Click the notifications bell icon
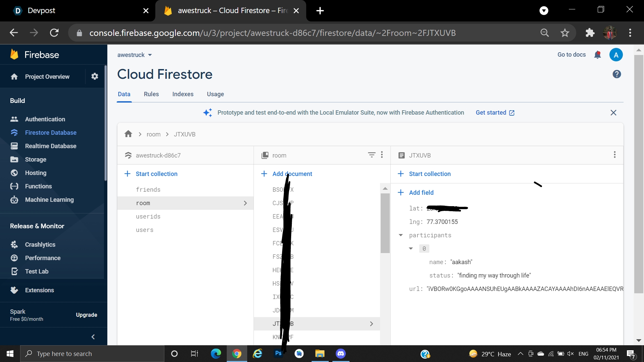 click(597, 55)
